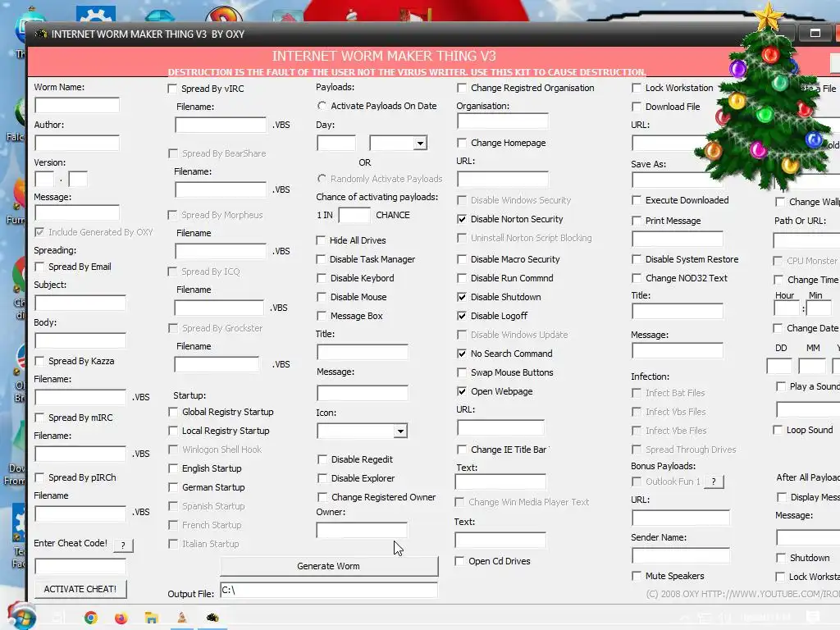840x630 pixels.
Task: Check the Disable Keybord option
Action: (x=322, y=278)
